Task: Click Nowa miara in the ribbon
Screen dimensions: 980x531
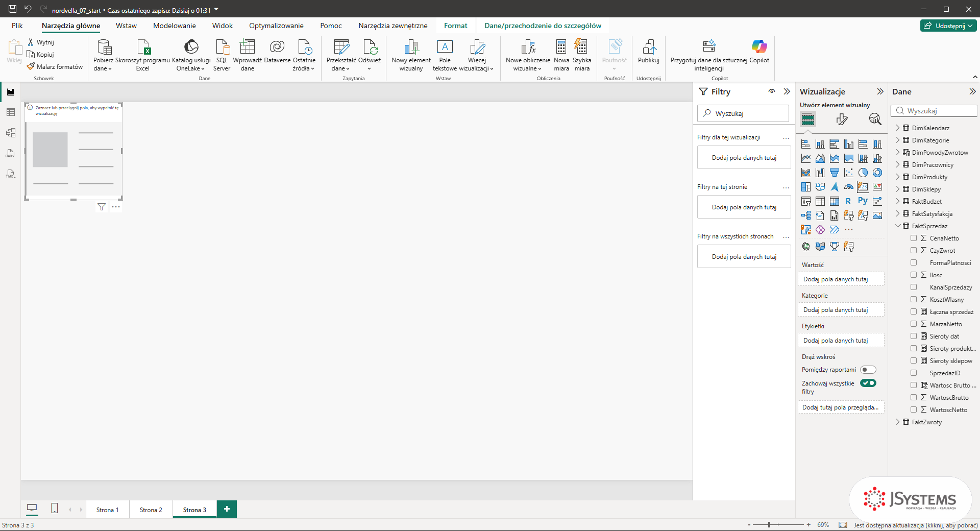Action: click(x=561, y=55)
